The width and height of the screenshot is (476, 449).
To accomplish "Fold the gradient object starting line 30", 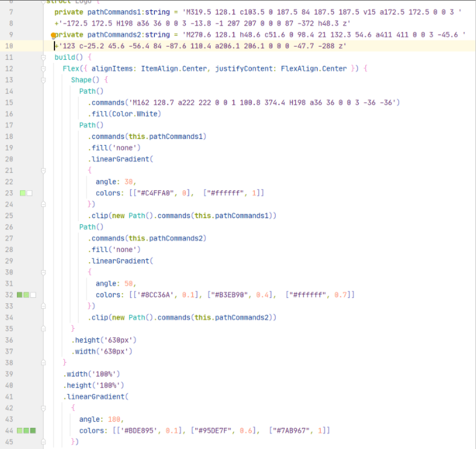I will (44, 273).
